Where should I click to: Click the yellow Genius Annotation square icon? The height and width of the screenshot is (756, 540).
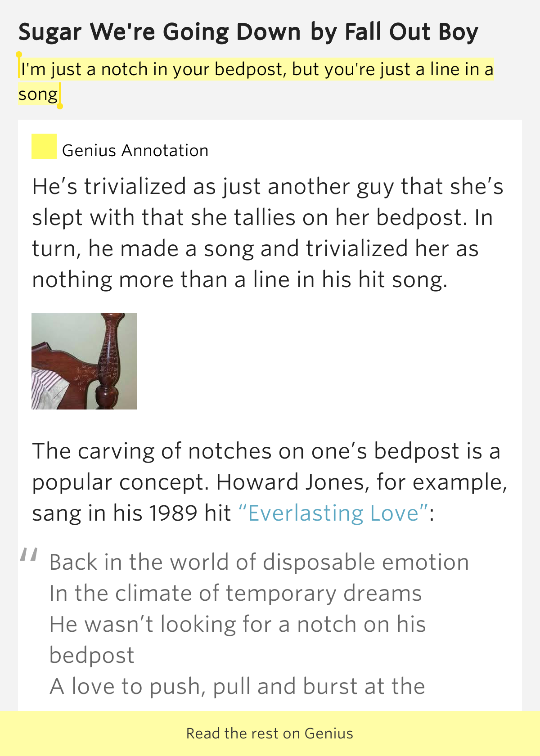pos(44,146)
